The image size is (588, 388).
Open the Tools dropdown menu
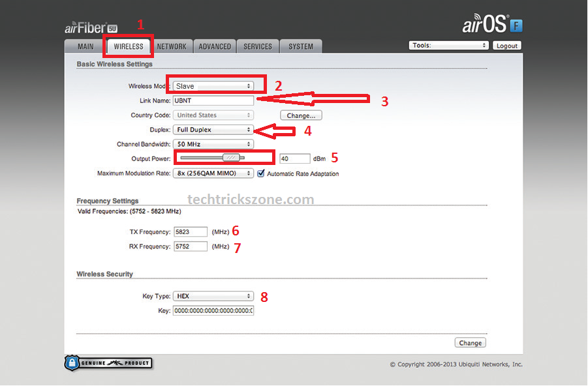[x=448, y=46]
